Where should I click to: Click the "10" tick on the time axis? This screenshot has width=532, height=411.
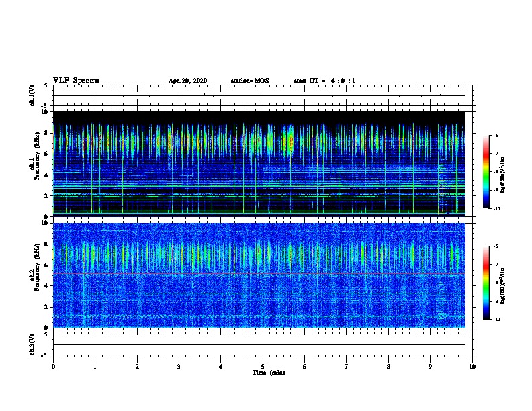coord(472,367)
